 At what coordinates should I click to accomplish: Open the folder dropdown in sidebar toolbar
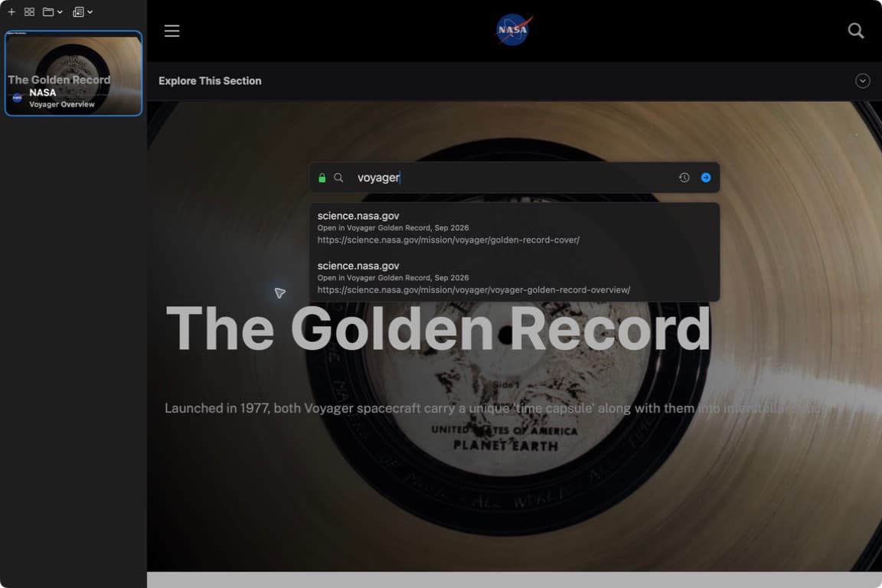pyautogui.click(x=52, y=11)
